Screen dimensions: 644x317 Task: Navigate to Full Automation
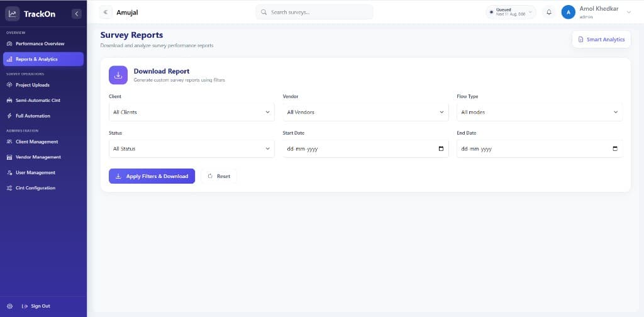coord(43,116)
